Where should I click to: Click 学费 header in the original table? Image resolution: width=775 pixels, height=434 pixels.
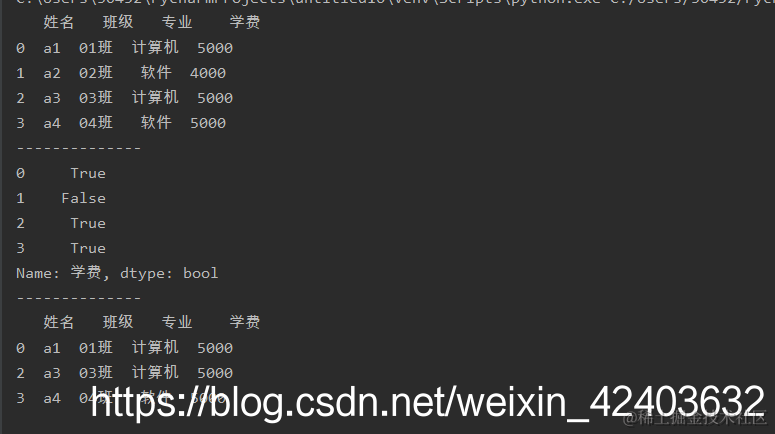(245, 22)
